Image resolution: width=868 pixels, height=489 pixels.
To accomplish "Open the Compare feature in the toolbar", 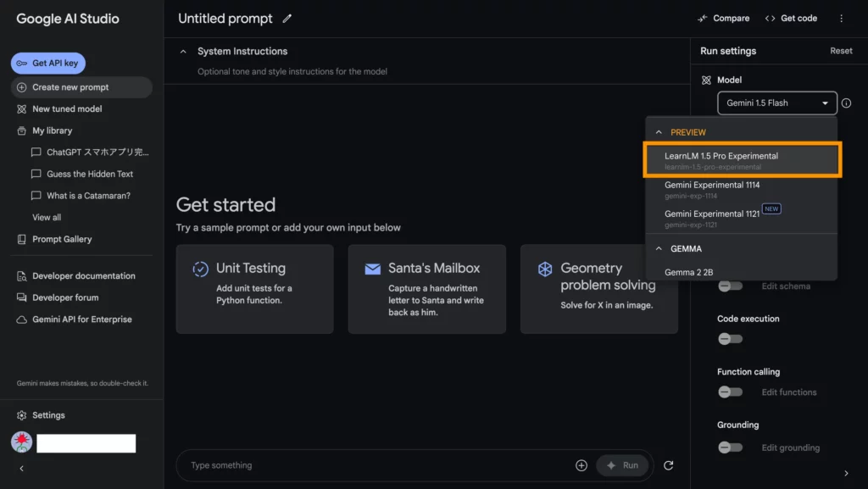I will click(722, 18).
